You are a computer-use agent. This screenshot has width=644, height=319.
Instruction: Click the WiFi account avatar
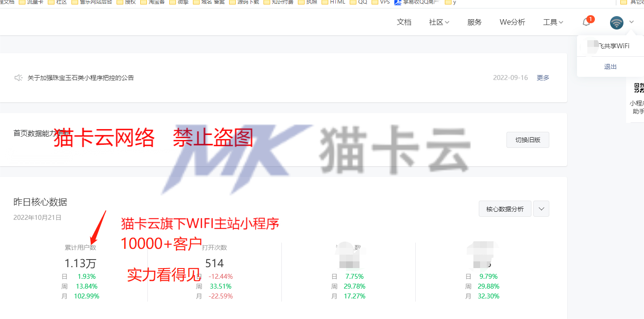point(617,22)
